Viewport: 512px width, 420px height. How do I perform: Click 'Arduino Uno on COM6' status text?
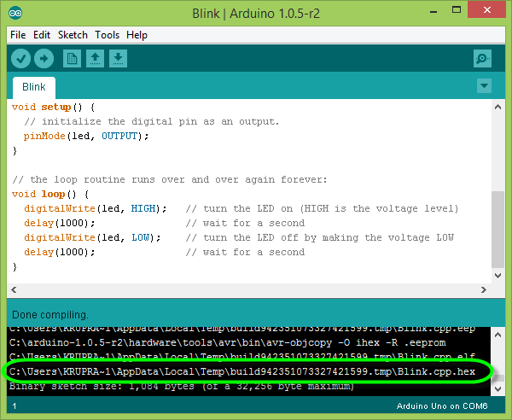[x=442, y=406]
